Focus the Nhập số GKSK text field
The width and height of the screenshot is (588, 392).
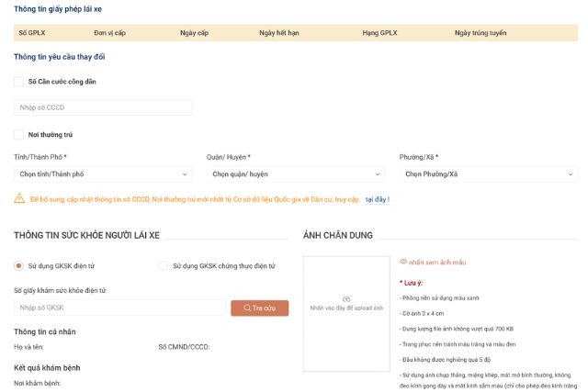click(x=119, y=308)
